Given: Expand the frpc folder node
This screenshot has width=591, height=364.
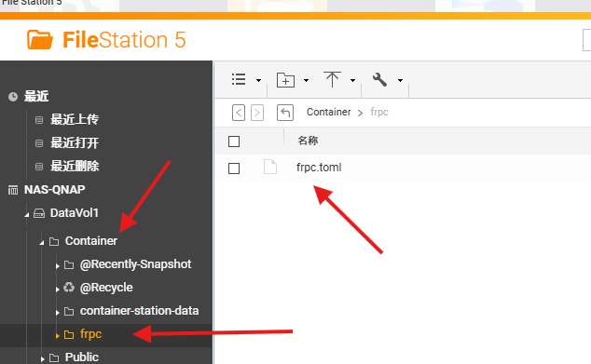Looking at the screenshot, I should coord(57,336).
